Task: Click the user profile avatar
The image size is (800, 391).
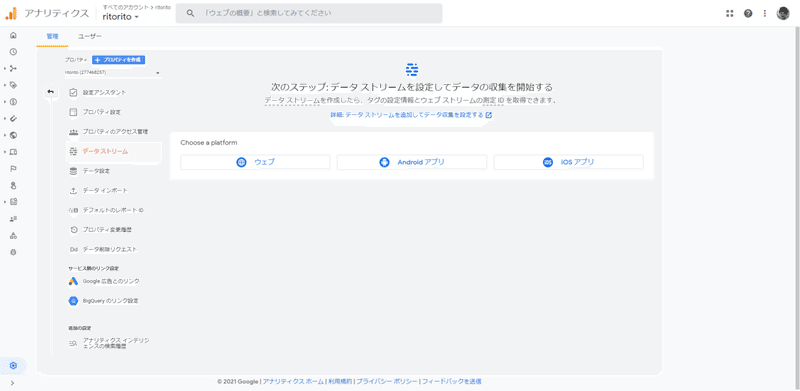Action: point(783,13)
